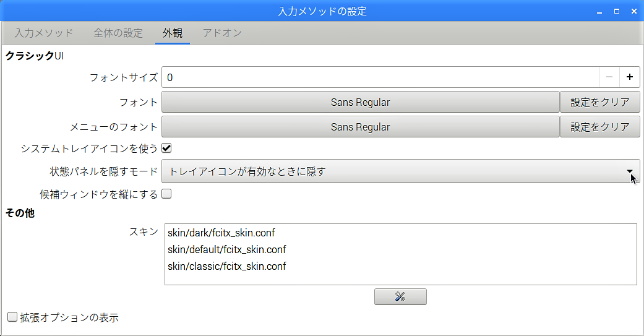This screenshot has height=336, width=644.
Task: Decrease font size with the minus button
Action: [609, 77]
